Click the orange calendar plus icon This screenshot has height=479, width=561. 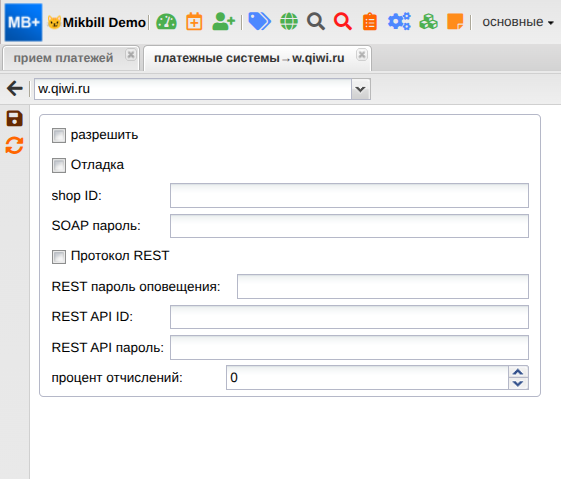click(x=194, y=22)
